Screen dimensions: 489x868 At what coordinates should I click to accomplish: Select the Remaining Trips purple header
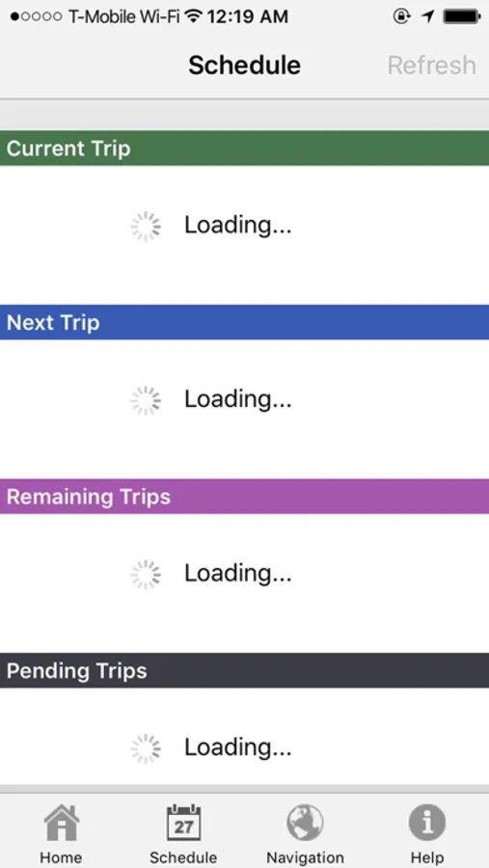[244, 497]
